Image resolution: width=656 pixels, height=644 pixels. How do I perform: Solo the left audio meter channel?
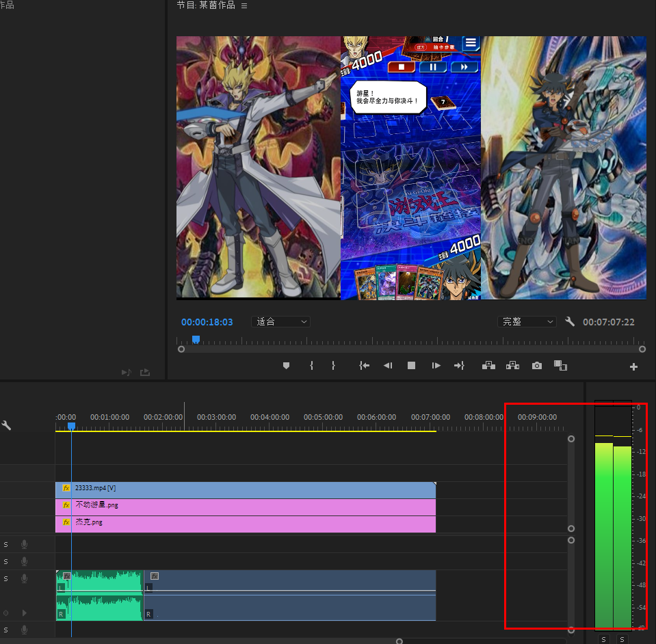(604, 639)
